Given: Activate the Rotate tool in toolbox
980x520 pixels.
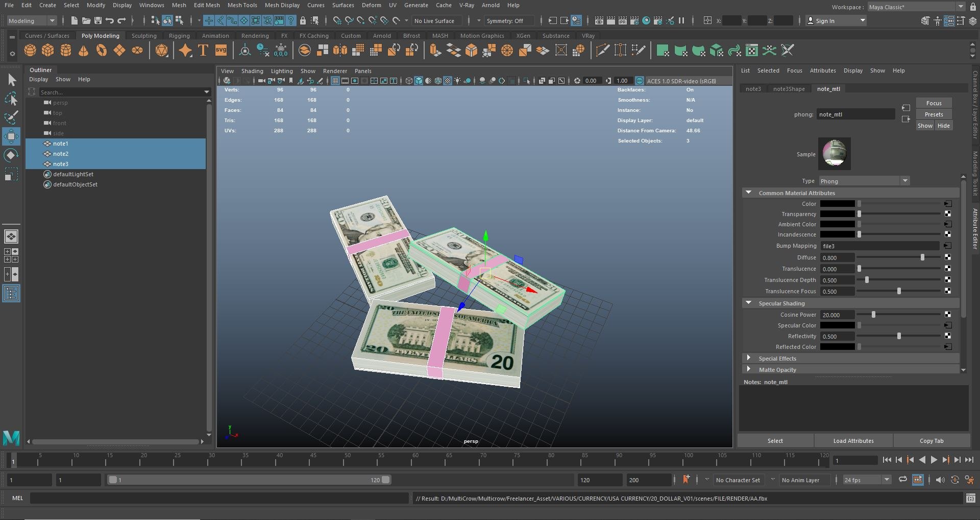Looking at the screenshot, I should 11,155.
